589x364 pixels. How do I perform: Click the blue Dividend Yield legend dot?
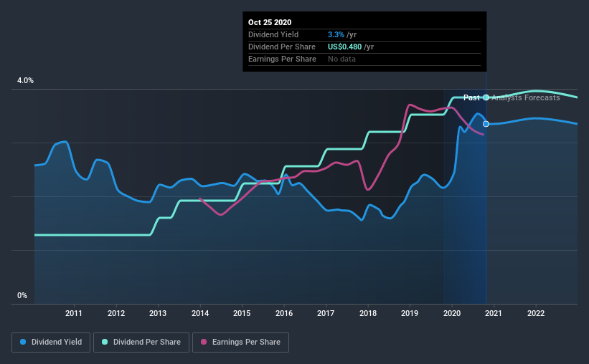(x=23, y=342)
